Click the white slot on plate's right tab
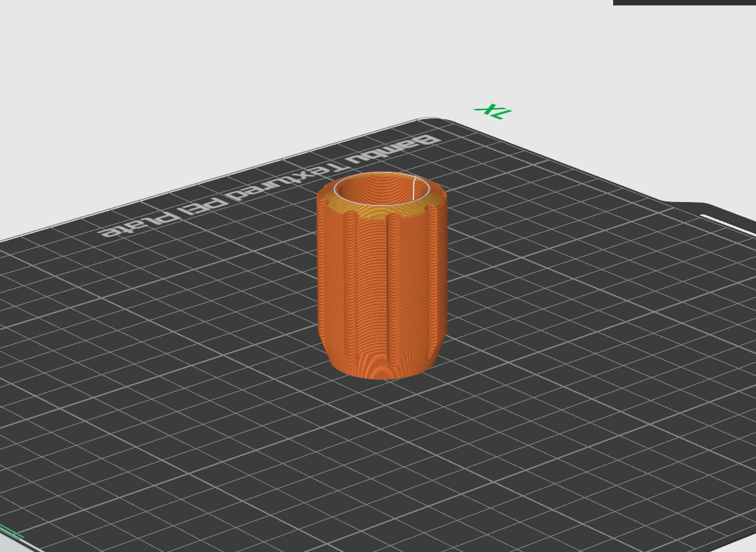Image resolution: width=756 pixels, height=552 pixels. (x=728, y=223)
